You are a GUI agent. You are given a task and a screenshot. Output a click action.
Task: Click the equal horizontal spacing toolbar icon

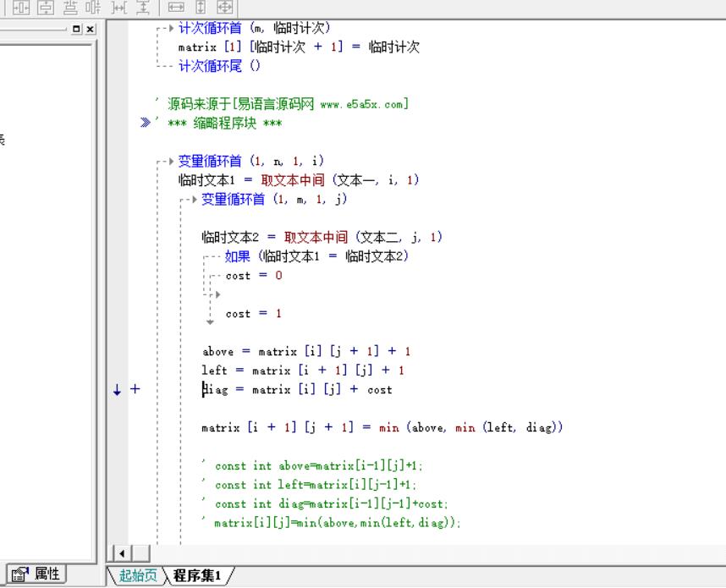[120, 7]
